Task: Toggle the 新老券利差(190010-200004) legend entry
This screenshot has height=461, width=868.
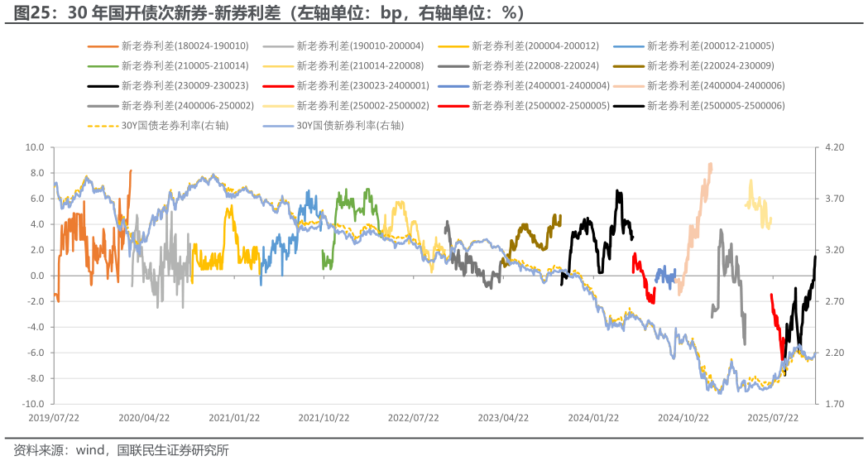Action: coord(360,46)
